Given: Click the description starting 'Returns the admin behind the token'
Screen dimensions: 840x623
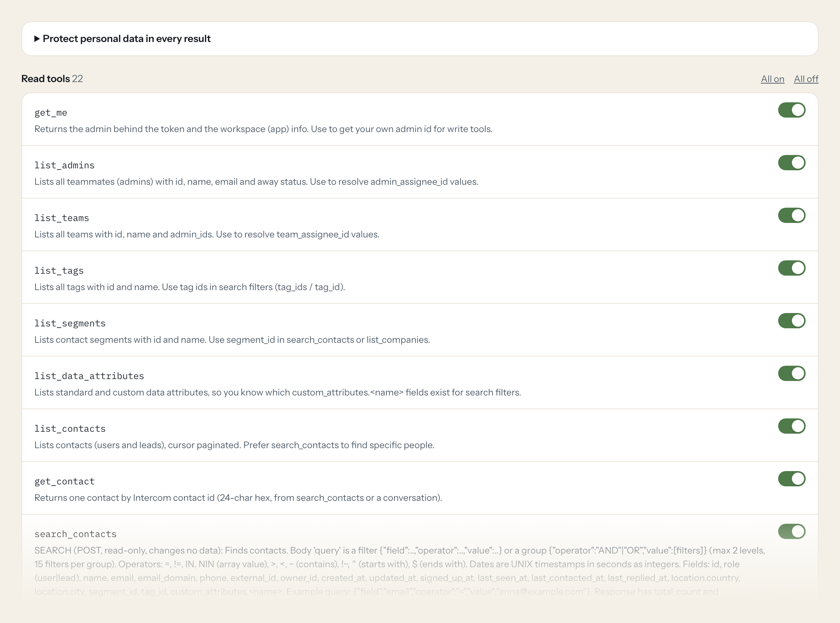Looking at the screenshot, I should click(263, 129).
